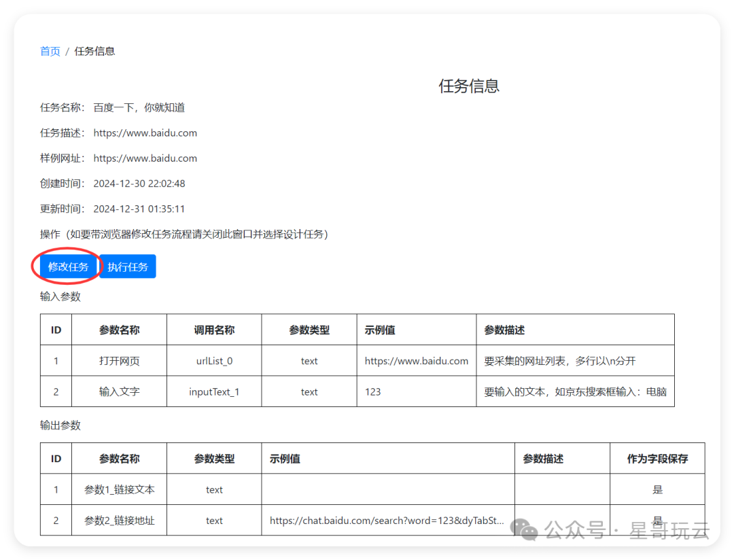This screenshot has height=560, width=734.
Task: Select the 参数1_链接文本 cell
Action: point(119,490)
